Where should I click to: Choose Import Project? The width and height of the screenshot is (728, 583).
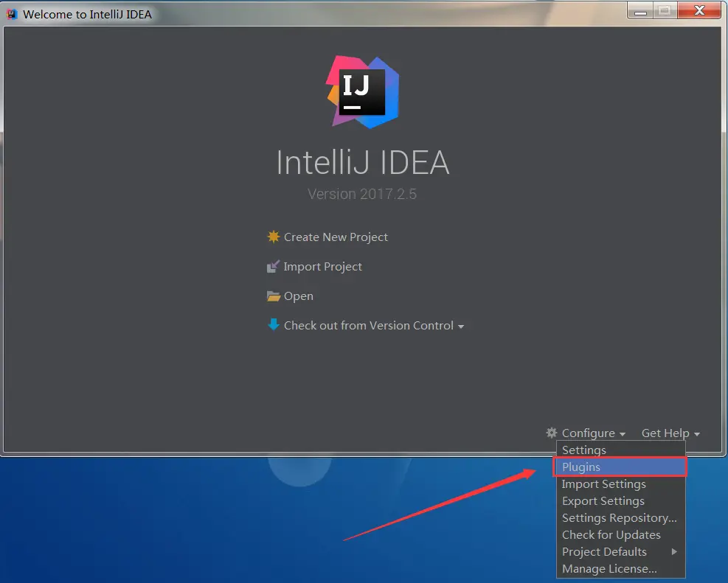tap(322, 267)
